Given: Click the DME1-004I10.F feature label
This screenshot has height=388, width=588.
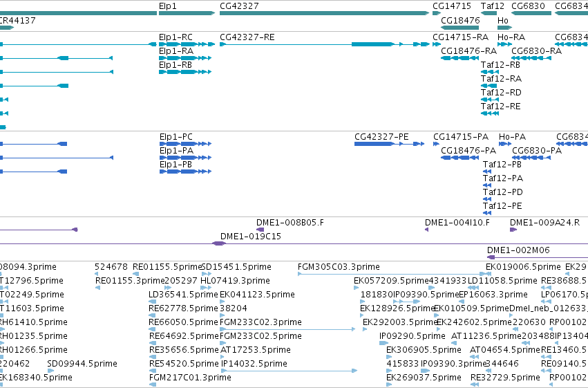Looking at the screenshot, I should click(457, 223).
